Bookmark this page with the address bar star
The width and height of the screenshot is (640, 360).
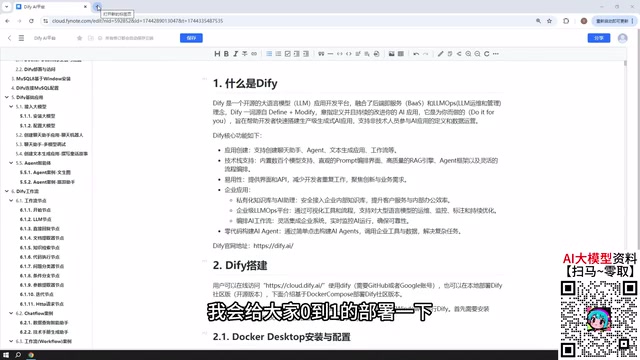click(x=549, y=21)
